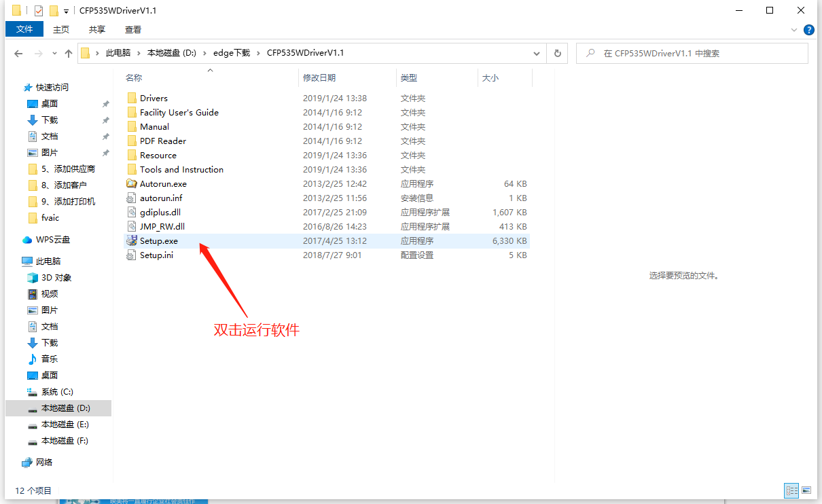Open the WPS云盘 cloud icon
This screenshot has height=504, width=822.
pos(27,240)
